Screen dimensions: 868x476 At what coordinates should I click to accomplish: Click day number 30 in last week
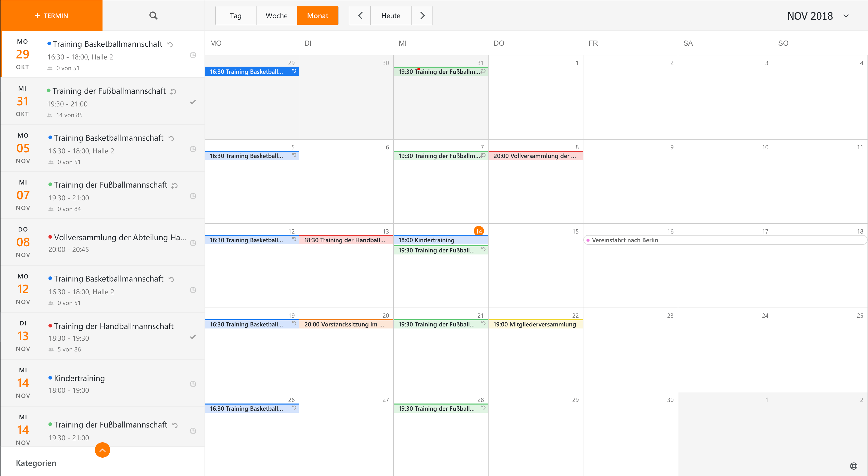[670, 400]
